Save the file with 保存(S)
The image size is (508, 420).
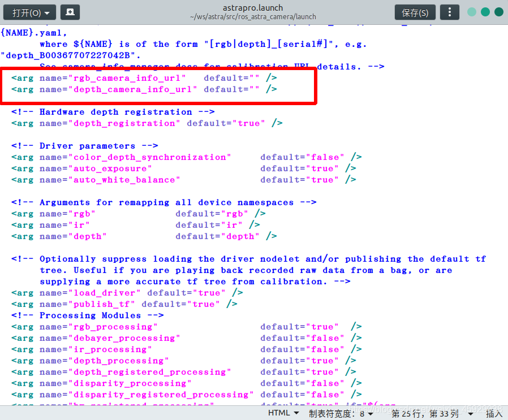click(x=415, y=12)
